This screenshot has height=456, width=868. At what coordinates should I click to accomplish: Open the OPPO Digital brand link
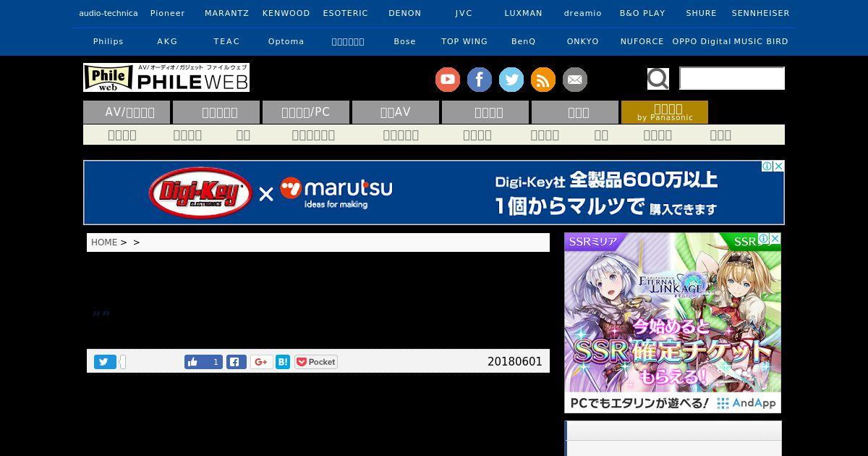click(702, 41)
